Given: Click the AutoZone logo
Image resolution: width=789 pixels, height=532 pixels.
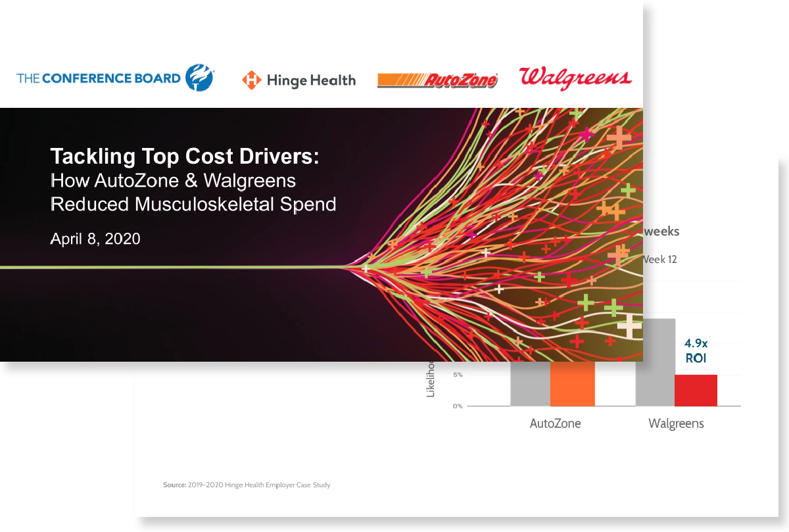Looking at the screenshot, I should [x=437, y=81].
